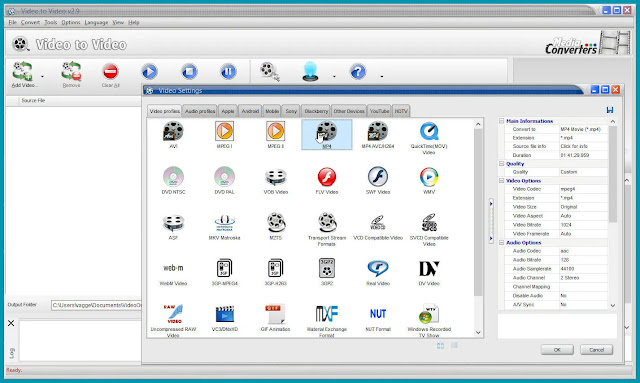Choose the MPEG I profile icon
Viewport: 640px width, 383px height.
[x=224, y=131]
